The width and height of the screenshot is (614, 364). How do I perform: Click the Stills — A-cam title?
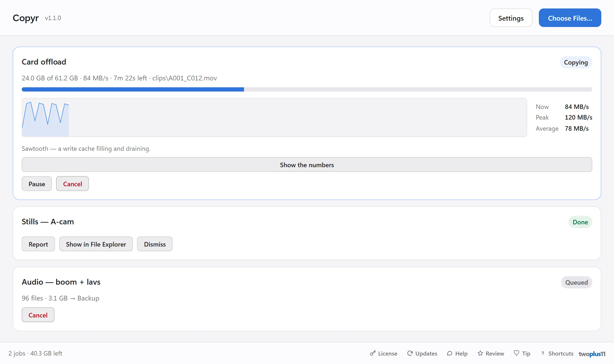tap(48, 221)
